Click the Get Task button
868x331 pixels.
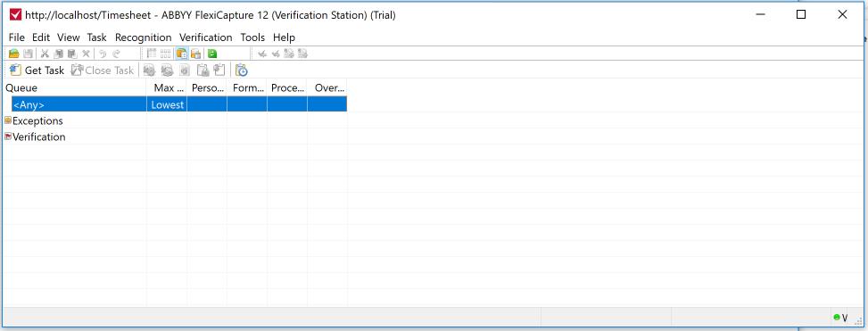click(37, 70)
